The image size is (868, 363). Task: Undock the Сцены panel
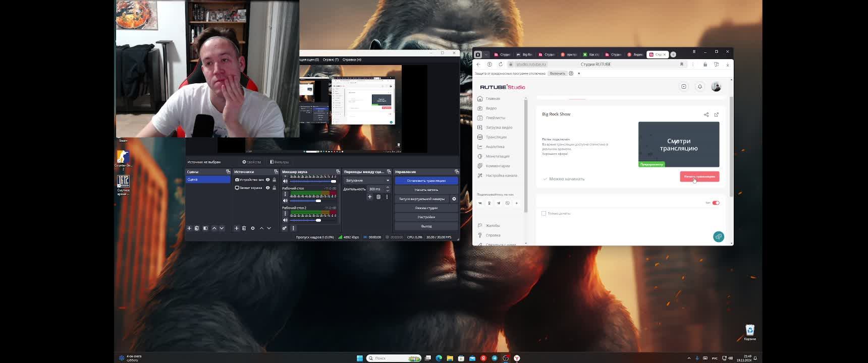[228, 171]
